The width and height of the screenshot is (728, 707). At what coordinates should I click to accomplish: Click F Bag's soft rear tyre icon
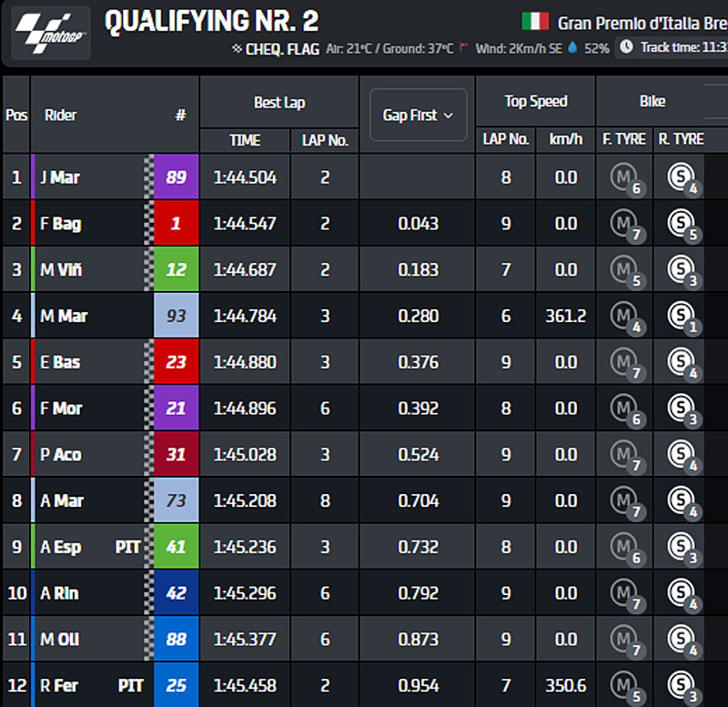coord(680,223)
